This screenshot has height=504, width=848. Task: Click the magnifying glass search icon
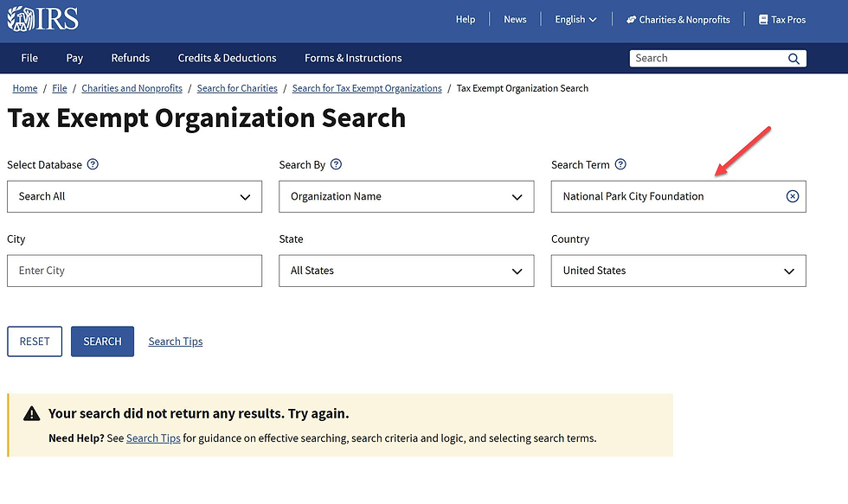[x=793, y=58]
